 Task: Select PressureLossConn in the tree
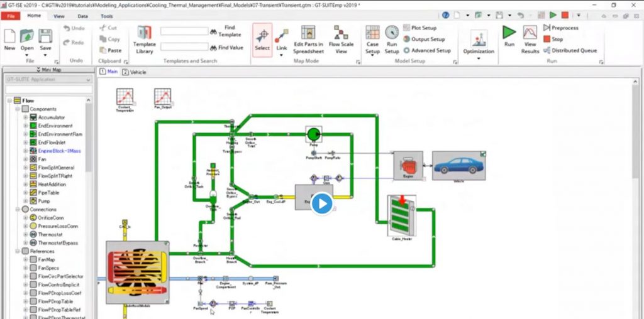[x=57, y=226]
